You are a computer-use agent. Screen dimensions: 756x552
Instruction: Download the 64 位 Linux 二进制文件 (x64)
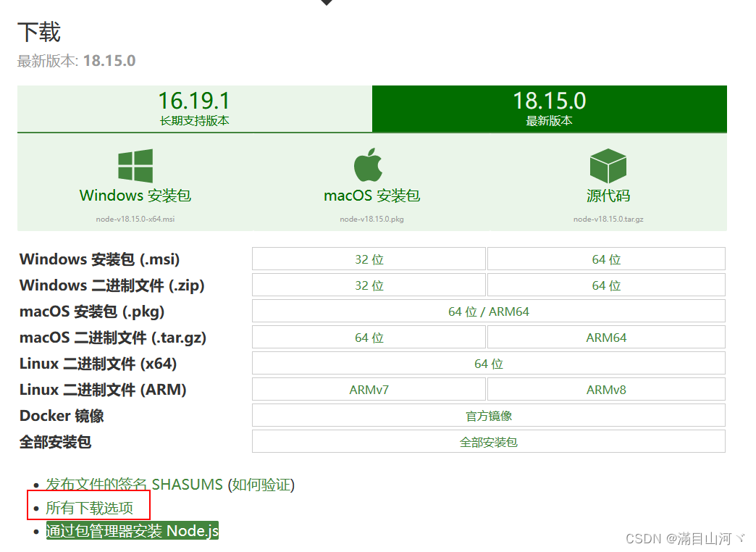pos(487,363)
